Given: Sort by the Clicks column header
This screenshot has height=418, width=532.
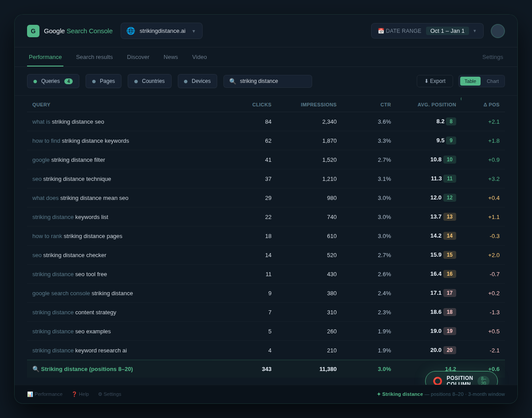Looking at the screenshot, I should [x=262, y=105].
